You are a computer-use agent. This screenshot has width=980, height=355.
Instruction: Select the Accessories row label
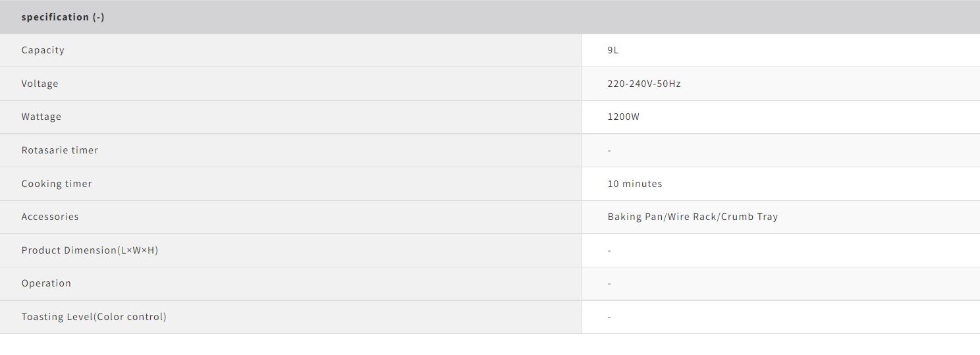tap(50, 217)
